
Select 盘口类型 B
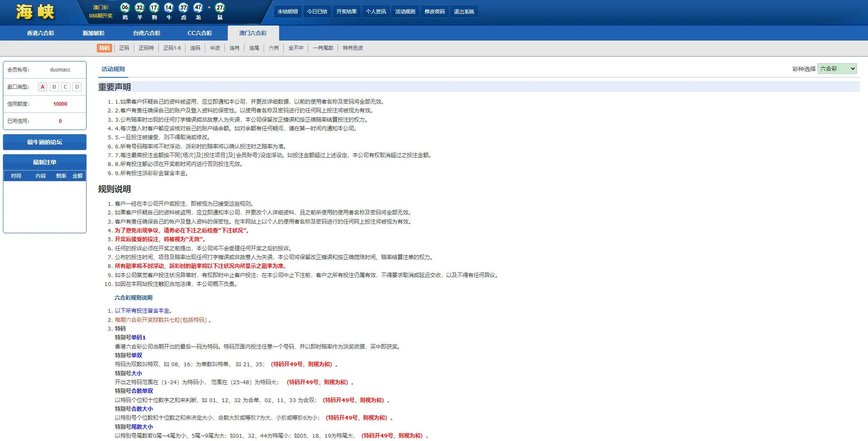(x=54, y=87)
